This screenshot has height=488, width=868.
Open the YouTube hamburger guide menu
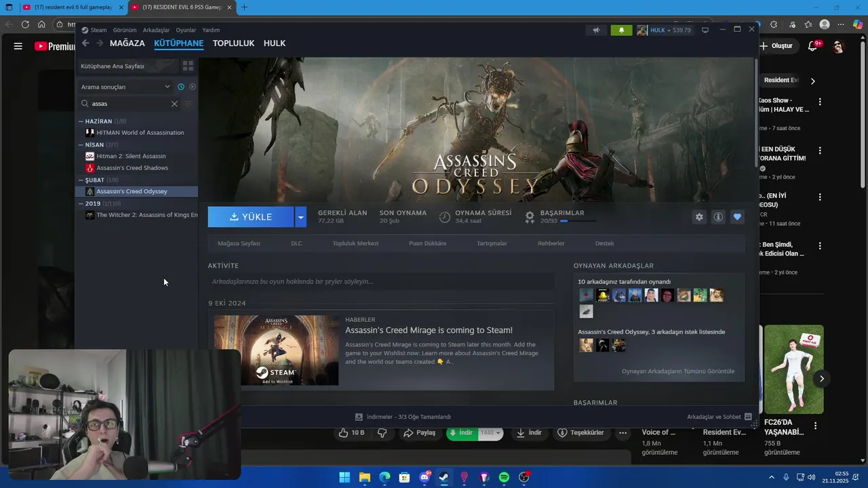(x=18, y=46)
